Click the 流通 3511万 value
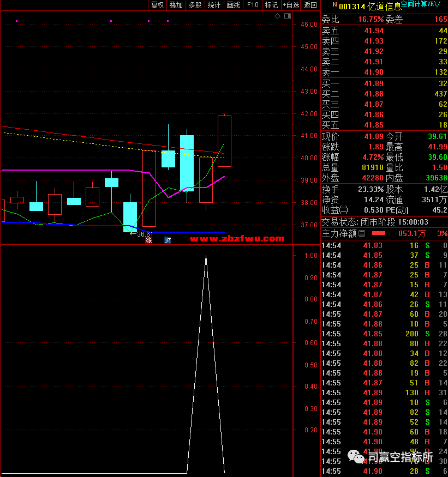This screenshot has width=448, height=477. tap(434, 200)
